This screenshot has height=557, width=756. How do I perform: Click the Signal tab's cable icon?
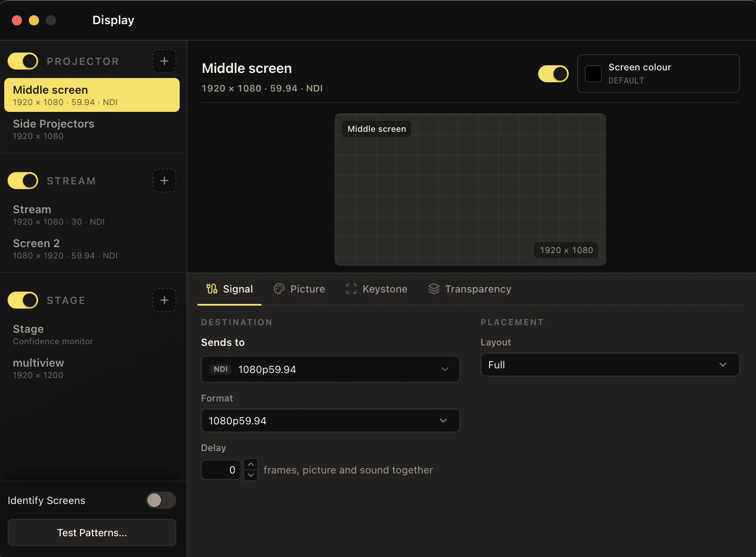click(212, 289)
